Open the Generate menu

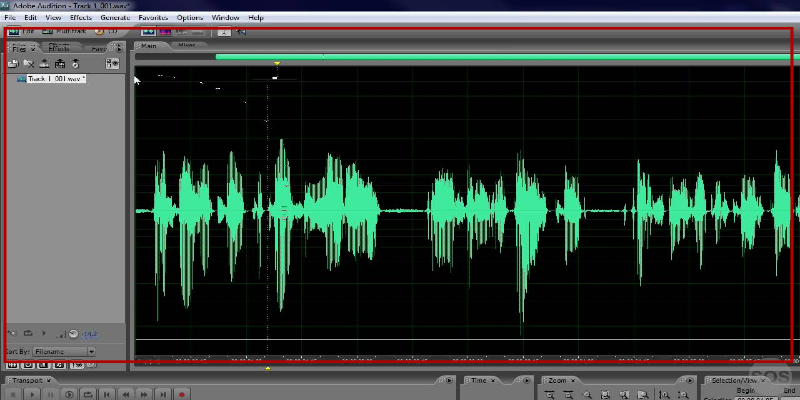point(115,17)
